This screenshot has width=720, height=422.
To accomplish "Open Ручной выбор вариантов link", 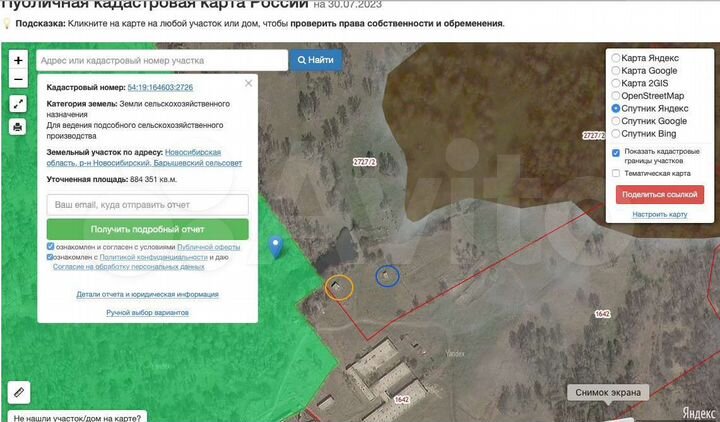I will 147,313.
